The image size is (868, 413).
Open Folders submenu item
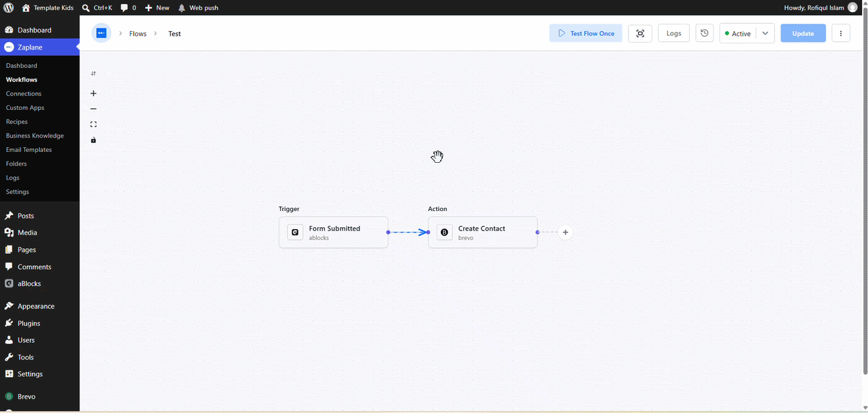pyautogui.click(x=16, y=164)
